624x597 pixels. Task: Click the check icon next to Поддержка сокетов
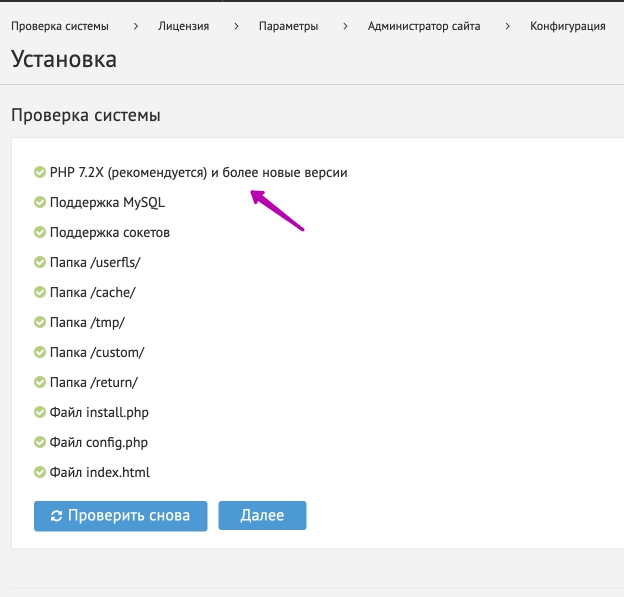pyautogui.click(x=40, y=233)
